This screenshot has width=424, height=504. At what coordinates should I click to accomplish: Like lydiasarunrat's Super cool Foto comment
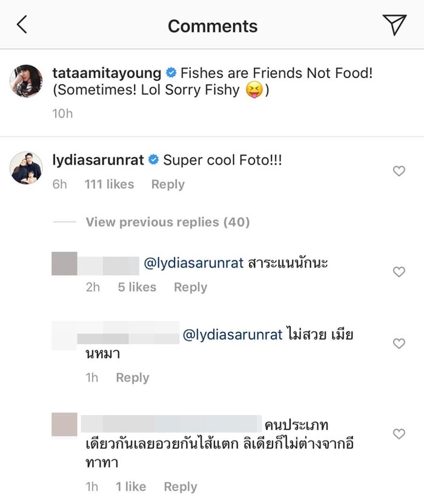click(399, 172)
